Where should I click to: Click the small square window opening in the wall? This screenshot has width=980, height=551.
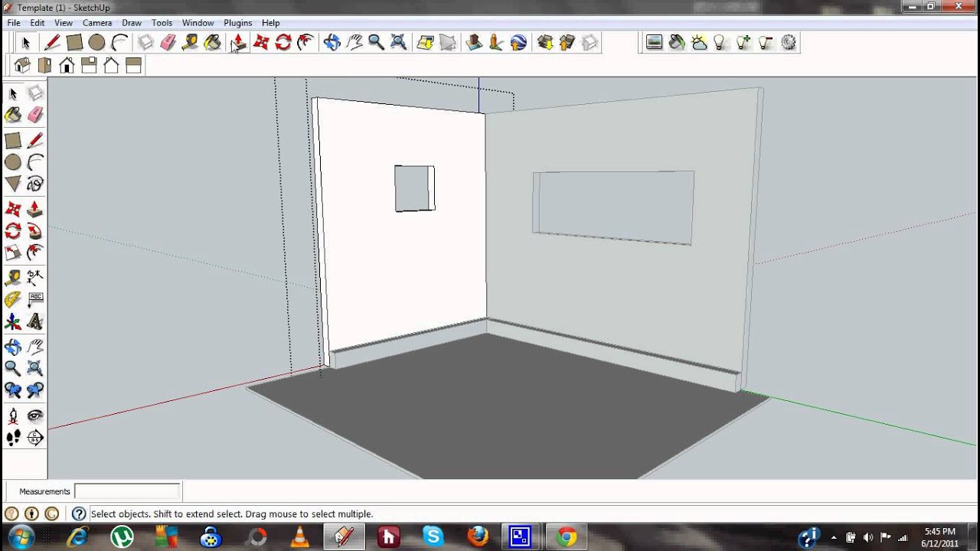coord(414,188)
